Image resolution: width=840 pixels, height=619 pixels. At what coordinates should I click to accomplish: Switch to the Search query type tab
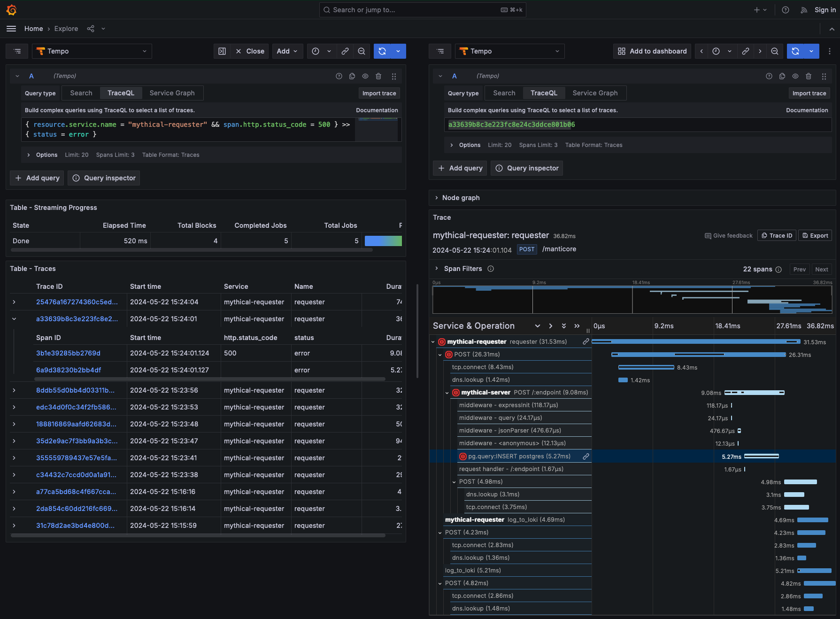click(80, 93)
